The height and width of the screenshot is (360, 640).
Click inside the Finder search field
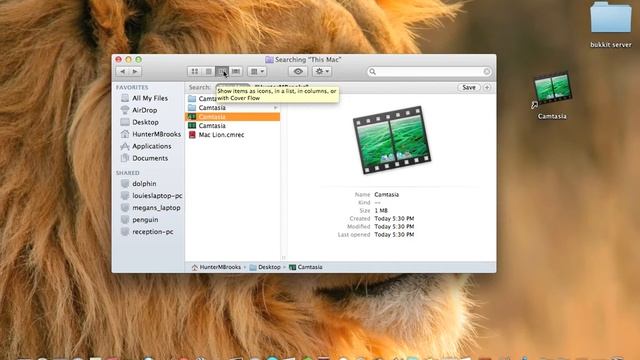coord(429,71)
